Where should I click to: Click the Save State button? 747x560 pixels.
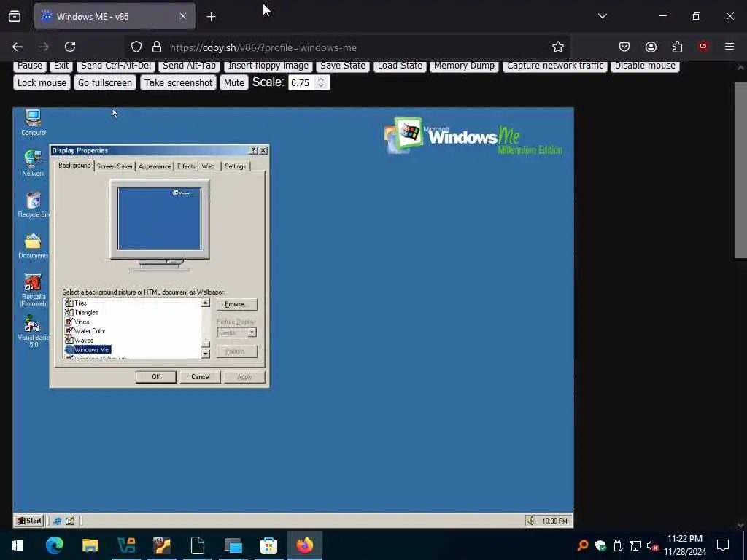(x=343, y=66)
